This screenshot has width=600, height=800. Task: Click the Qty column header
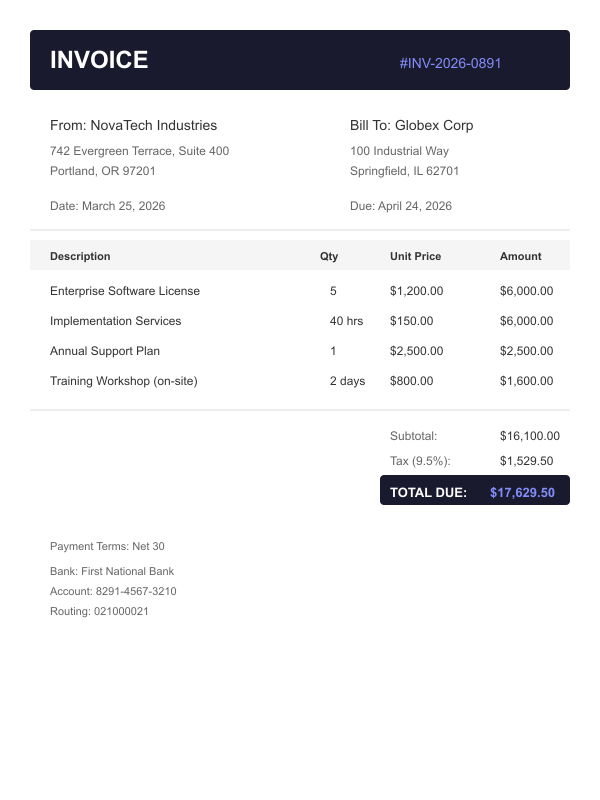(x=329, y=256)
